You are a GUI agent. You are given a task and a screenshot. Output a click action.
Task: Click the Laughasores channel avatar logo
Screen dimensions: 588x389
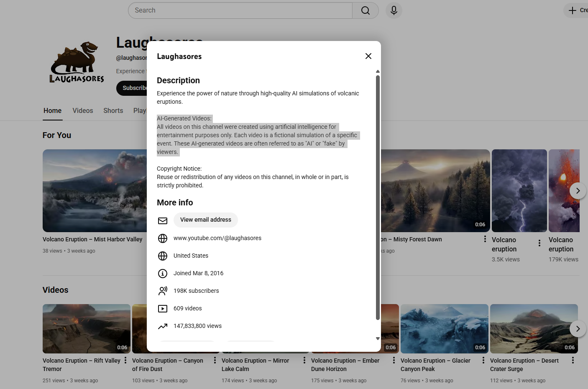pyautogui.click(x=77, y=62)
